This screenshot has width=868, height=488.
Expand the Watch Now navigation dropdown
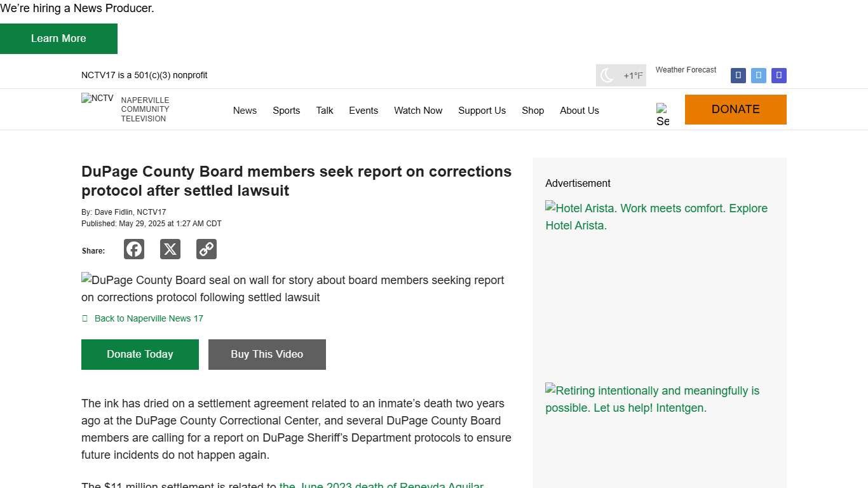coord(417,111)
